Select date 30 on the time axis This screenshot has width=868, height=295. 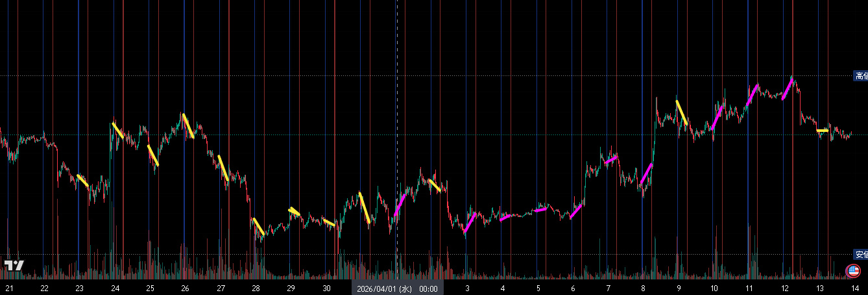[x=326, y=289]
